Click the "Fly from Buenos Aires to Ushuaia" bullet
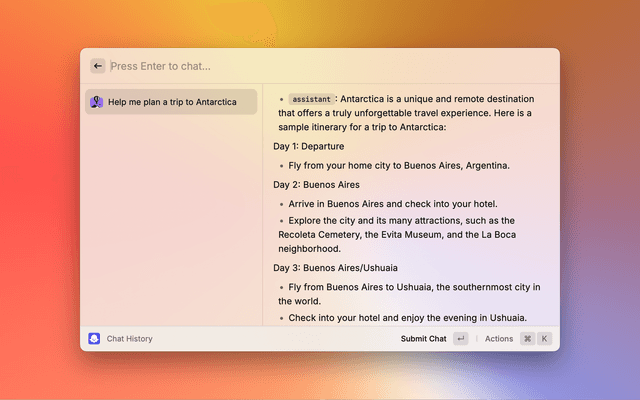 pos(410,293)
